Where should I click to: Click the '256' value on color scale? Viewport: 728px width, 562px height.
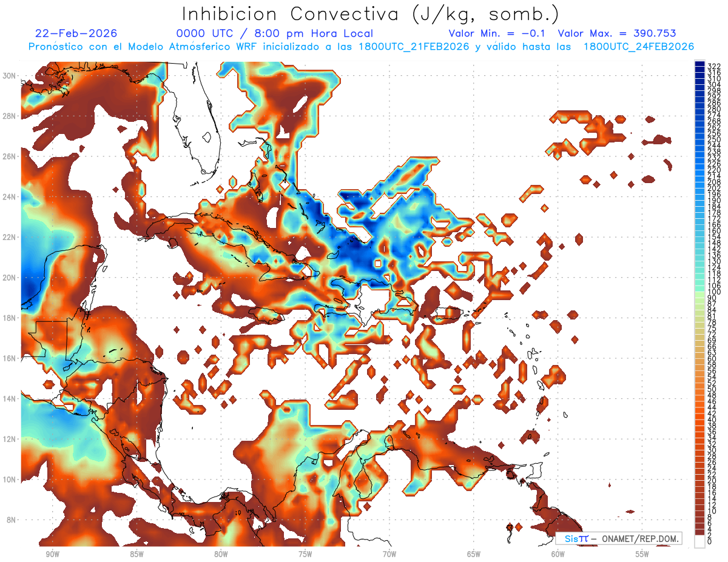click(x=715, y=133)
